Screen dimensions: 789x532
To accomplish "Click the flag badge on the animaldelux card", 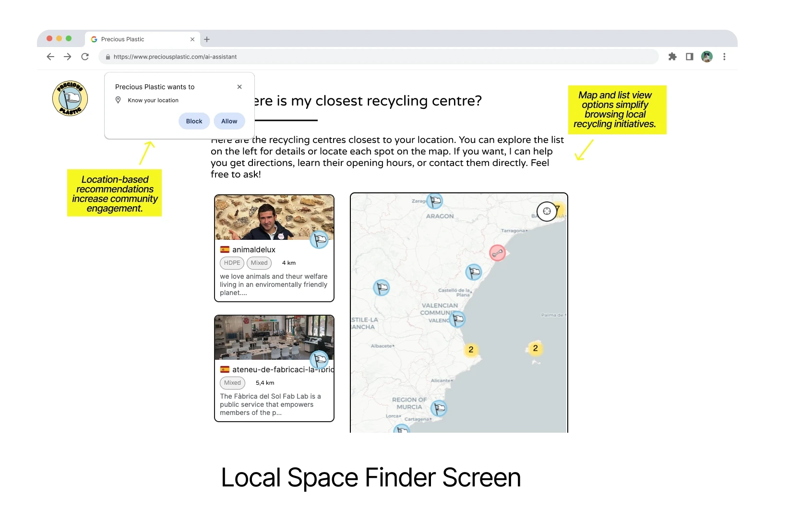I will (x=319, y=239).
